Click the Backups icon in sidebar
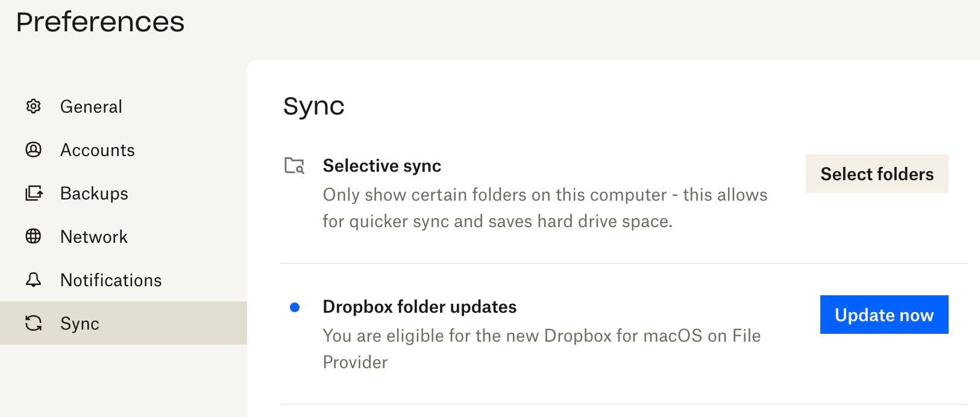This screenshot has width=980, height=417. tap(34, 193)
